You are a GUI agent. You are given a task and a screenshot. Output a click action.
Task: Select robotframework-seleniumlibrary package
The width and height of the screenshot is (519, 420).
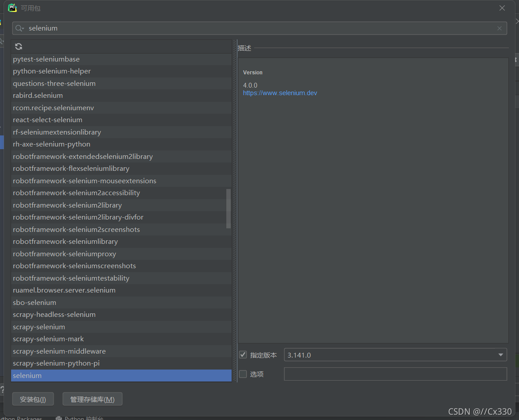click(x=121, y=241)
